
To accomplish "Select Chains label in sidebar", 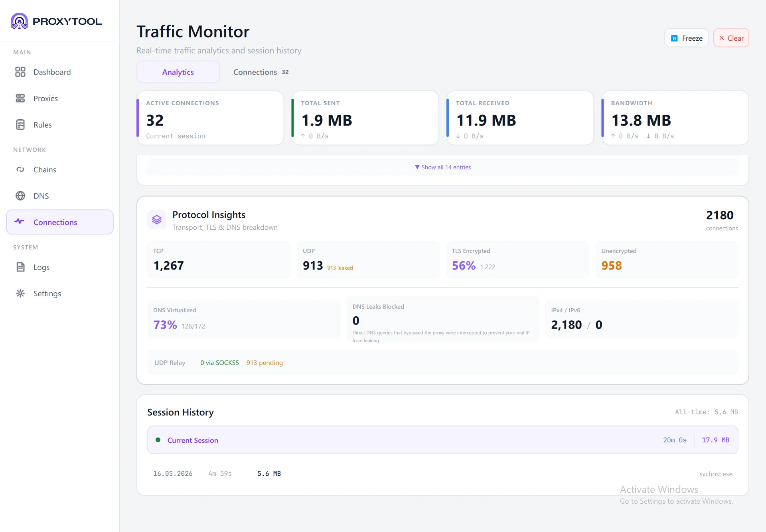I will coord(45,169).
